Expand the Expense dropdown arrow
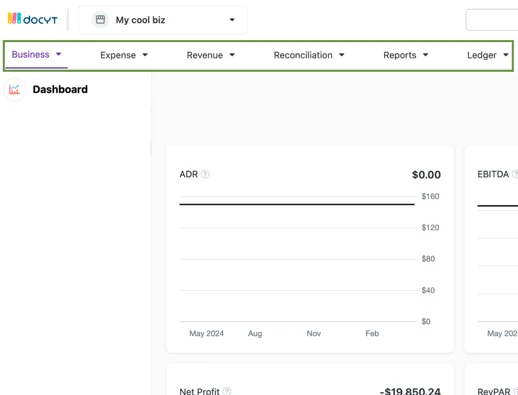This screenshot has width=518, height=395. [145, 55]
